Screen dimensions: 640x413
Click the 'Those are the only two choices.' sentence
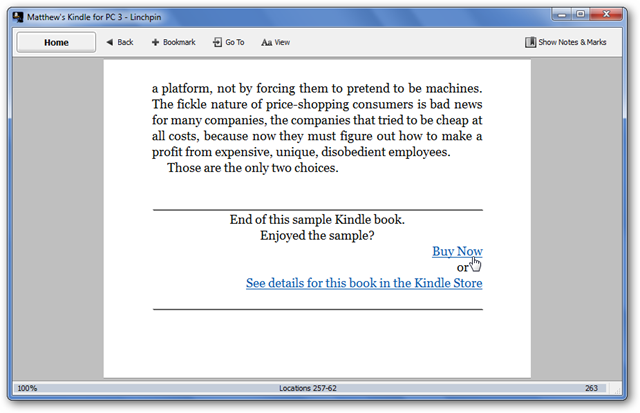[x=253, y=168]
